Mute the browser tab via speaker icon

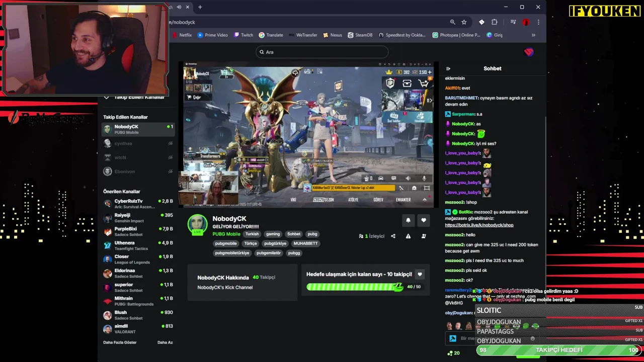179,7
